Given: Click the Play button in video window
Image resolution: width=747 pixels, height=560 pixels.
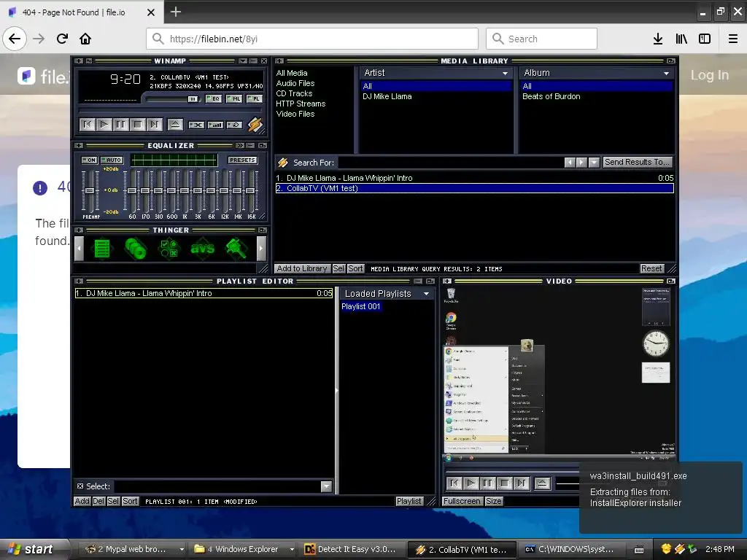Looking at the screenshot, I should [x=471, y=484].
